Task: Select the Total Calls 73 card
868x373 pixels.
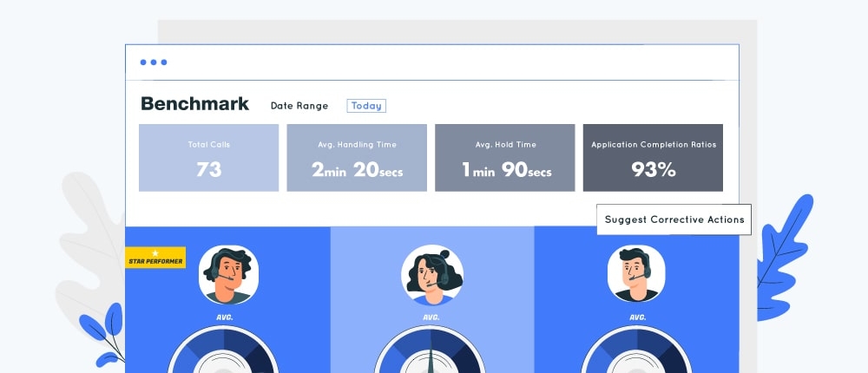Action: point(208,158)
